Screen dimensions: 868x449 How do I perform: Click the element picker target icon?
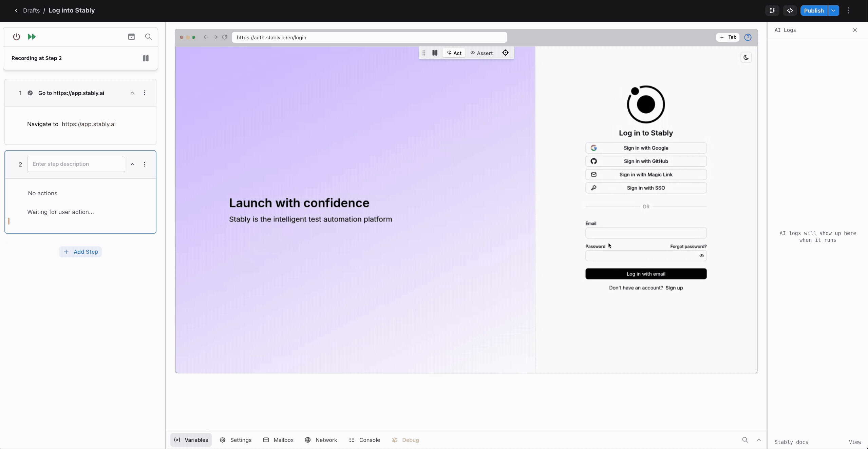pos(505,53)
